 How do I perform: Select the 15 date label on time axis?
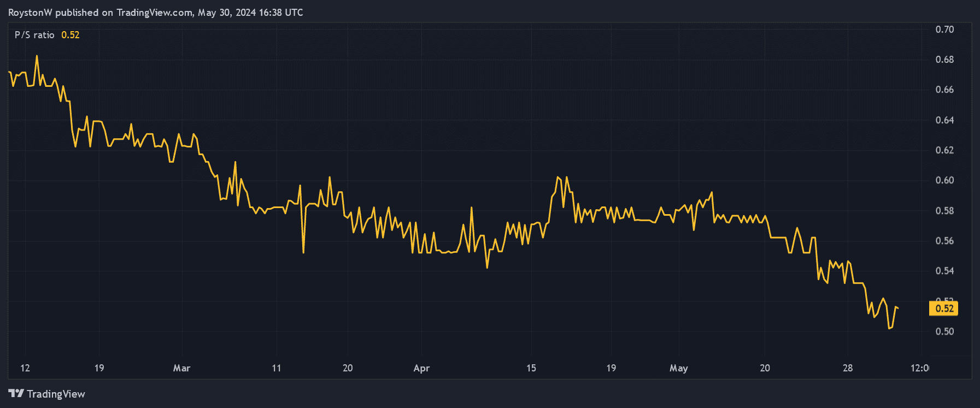click(x=531, y=368)
